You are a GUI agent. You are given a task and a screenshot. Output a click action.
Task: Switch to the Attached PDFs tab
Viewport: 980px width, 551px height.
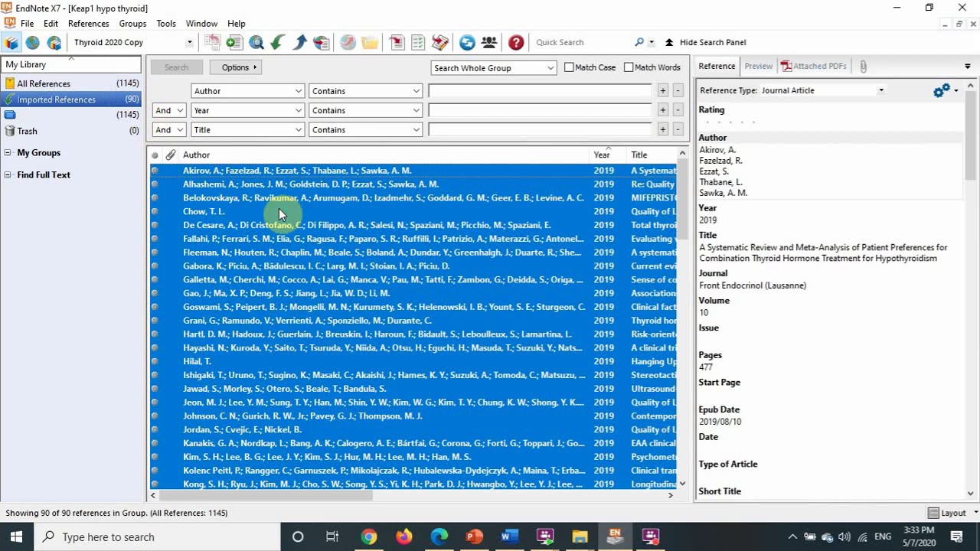pyautogui.click(x=813, y=67)
